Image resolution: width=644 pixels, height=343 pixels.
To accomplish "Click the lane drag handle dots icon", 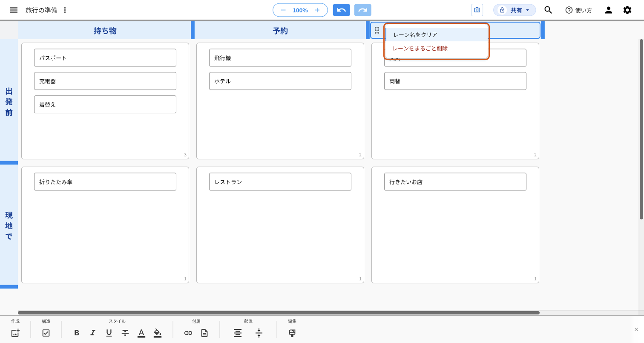I will pyautogui.click(x=377, y=30).
